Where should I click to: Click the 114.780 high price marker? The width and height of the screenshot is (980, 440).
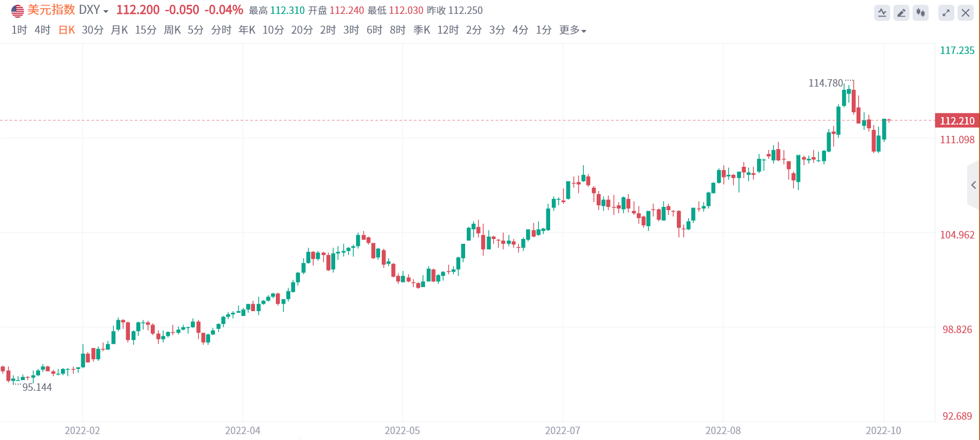[825, 83]
